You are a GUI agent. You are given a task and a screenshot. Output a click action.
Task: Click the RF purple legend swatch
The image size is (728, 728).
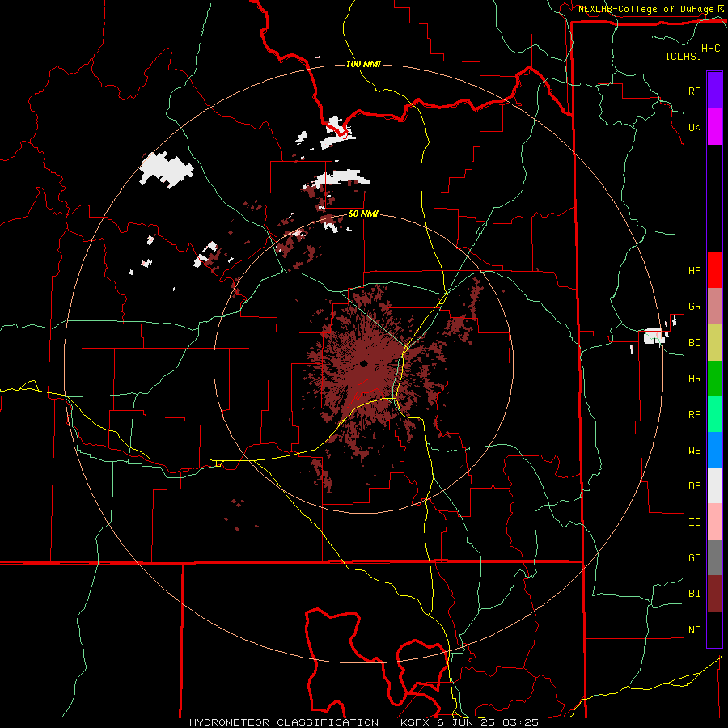click(x=714, y=91)
